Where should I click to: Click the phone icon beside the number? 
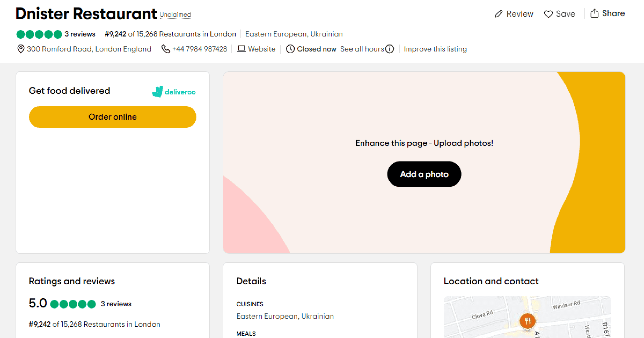coord(166,49)
